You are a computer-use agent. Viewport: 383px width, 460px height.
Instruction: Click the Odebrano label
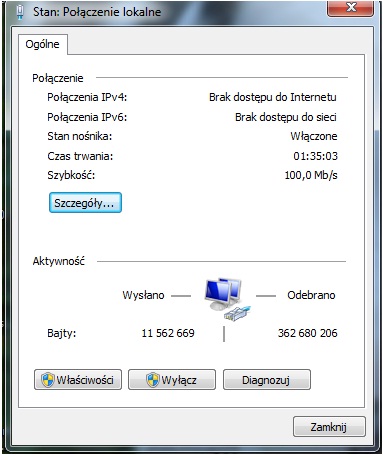311,295
